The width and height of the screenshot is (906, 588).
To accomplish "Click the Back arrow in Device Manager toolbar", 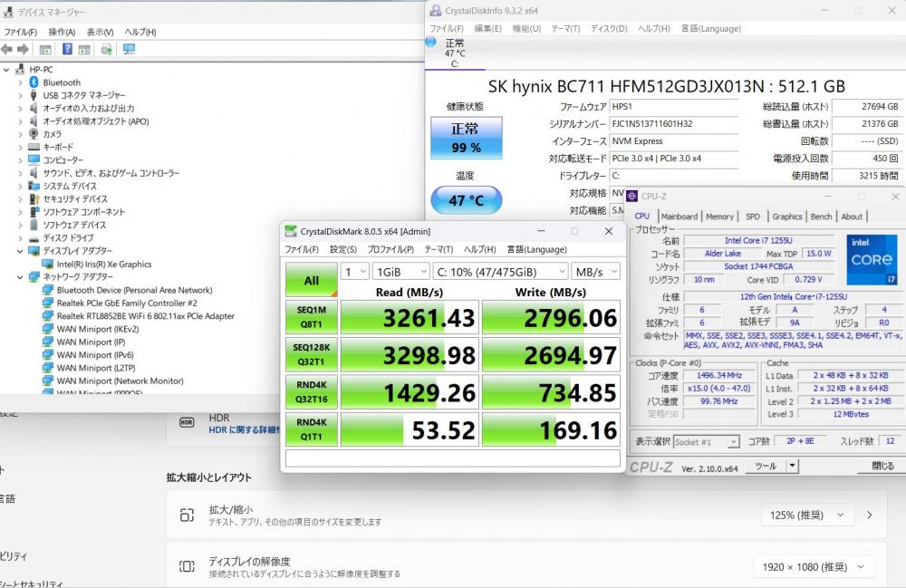I will click(7, 50).
